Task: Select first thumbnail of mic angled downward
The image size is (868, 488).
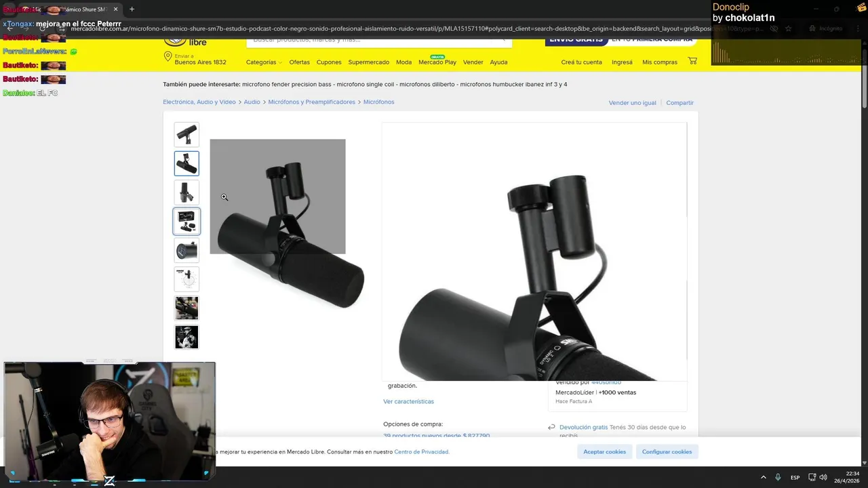Action: pyautogui.click(x=186, y=134)
